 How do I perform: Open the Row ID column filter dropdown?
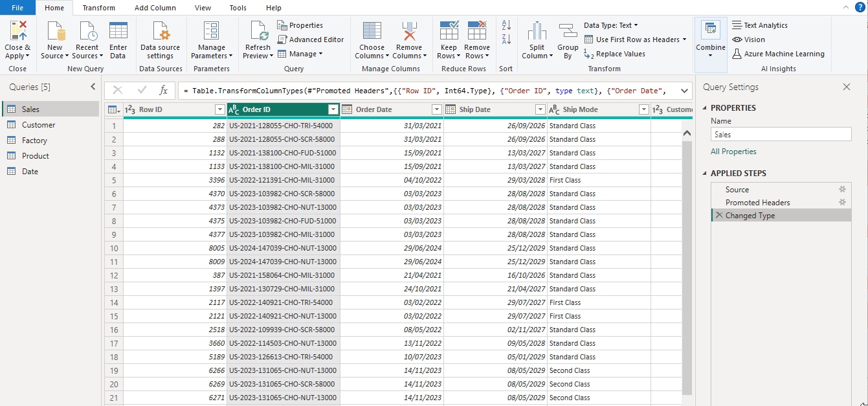[219, 109]
